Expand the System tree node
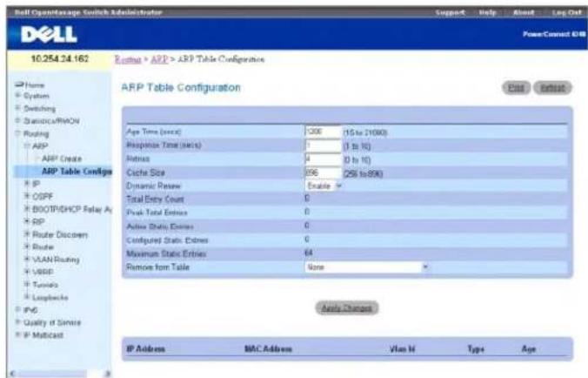This screenshot has width=588, height=378. pyautogui.click(x=17, y=95)
